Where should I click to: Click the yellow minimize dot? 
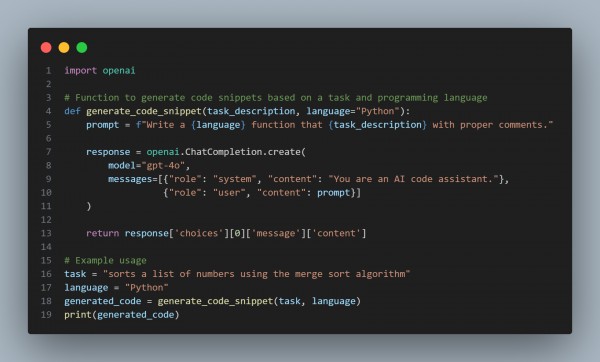(64, 47)
